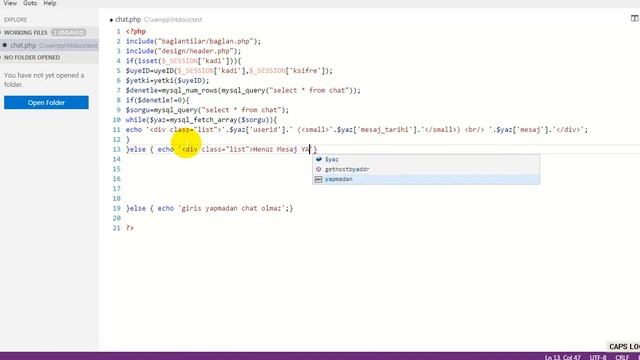Open the Goto menu

pos(30,3)
